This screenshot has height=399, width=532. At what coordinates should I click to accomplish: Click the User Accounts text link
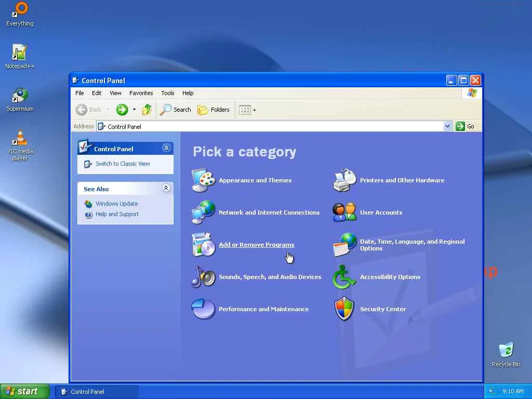click(381, 212)
